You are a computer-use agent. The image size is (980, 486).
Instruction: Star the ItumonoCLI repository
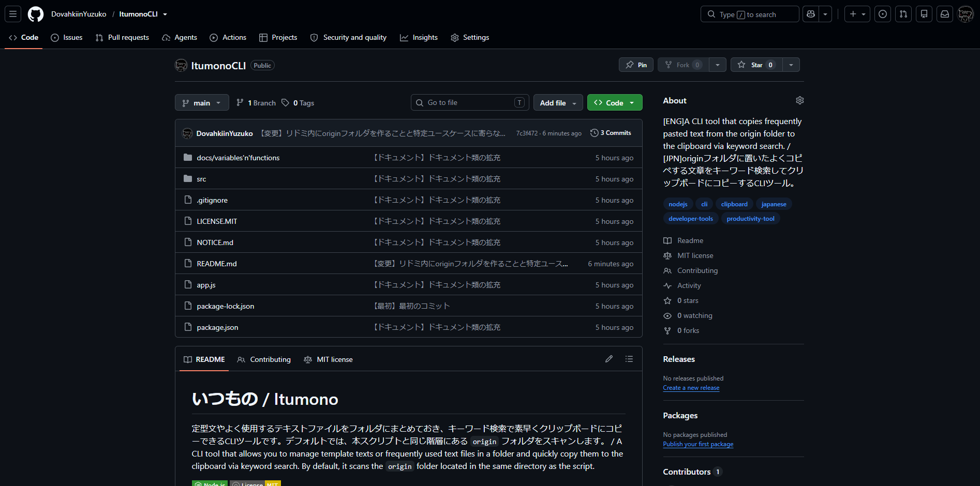[756, 65]
